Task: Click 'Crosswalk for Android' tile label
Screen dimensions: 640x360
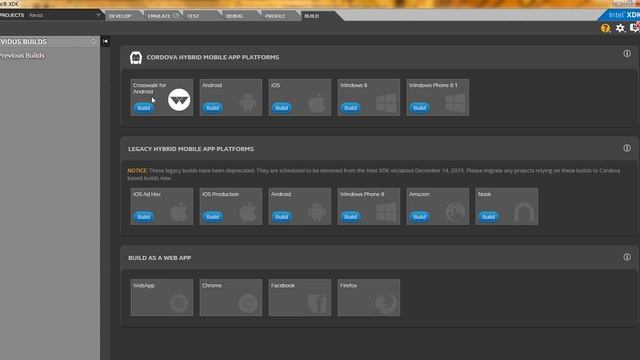Action: pos(149,89)
